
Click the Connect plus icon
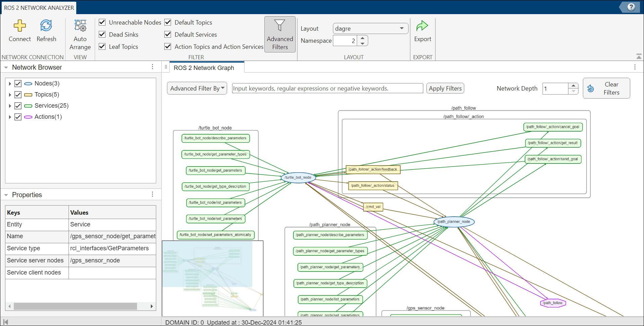coord(19,26)
